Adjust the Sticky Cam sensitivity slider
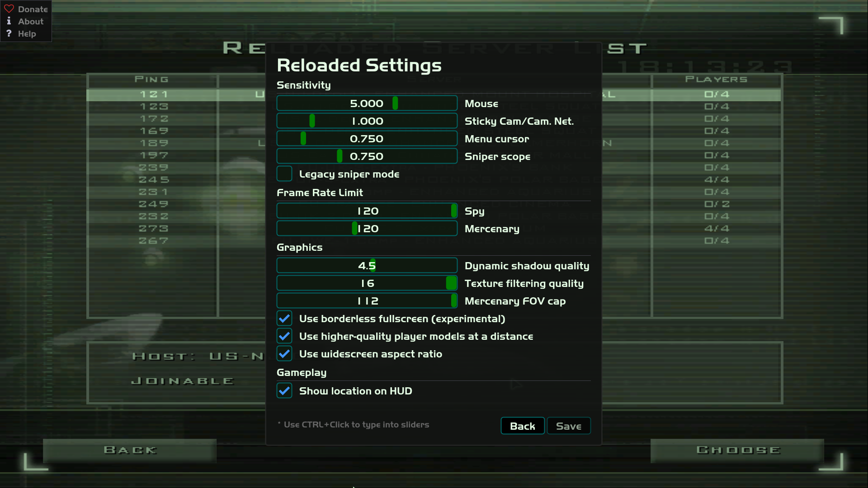868x488 pixels. (x=367, y=121)
